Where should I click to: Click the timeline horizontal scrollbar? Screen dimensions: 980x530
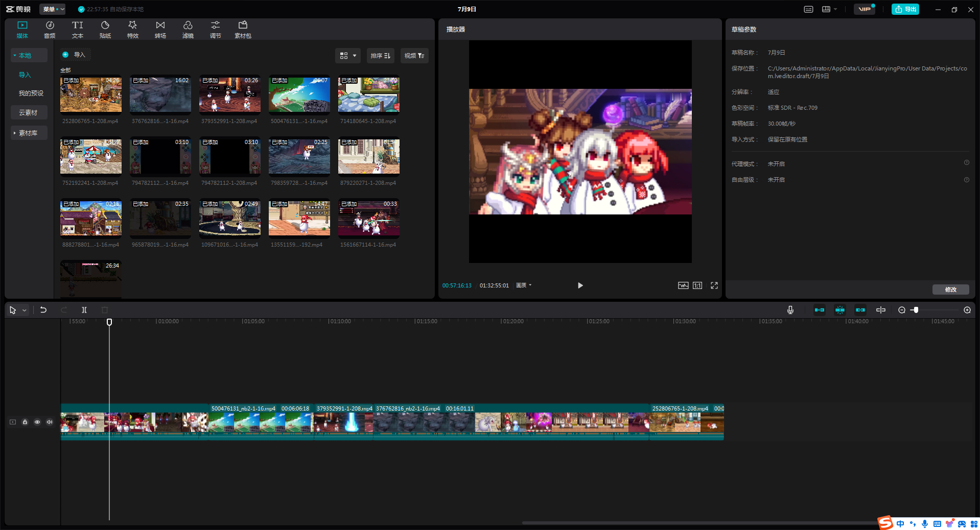pos(700,523)
